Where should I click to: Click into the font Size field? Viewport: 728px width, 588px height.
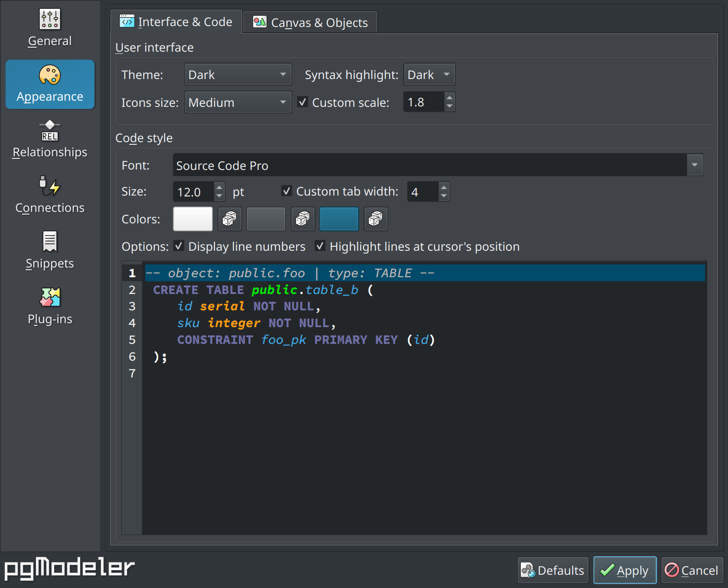(193, 192)
